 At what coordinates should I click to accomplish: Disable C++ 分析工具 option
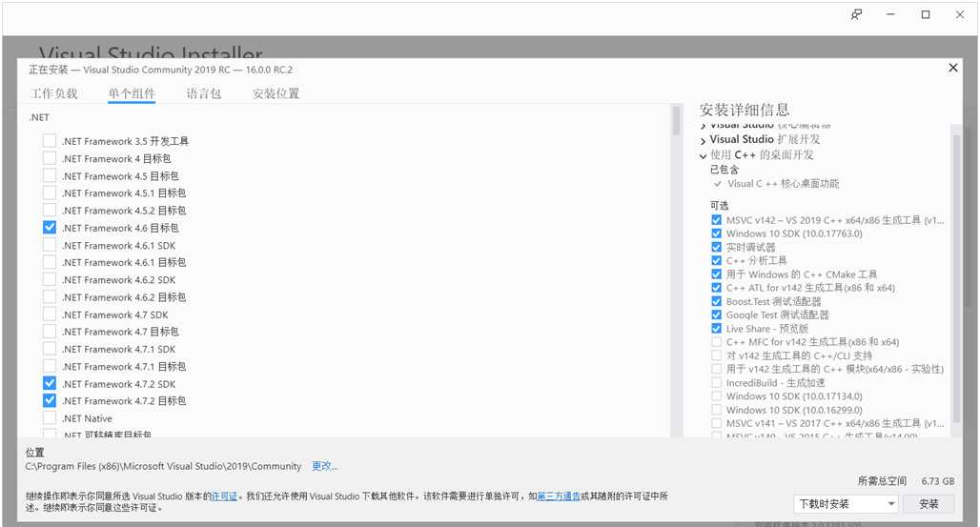click(716, 261)
